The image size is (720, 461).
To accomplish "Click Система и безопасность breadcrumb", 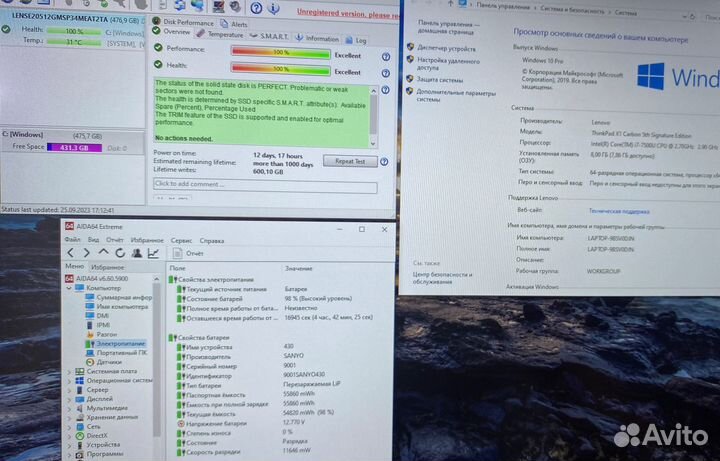I will point(572,10).
